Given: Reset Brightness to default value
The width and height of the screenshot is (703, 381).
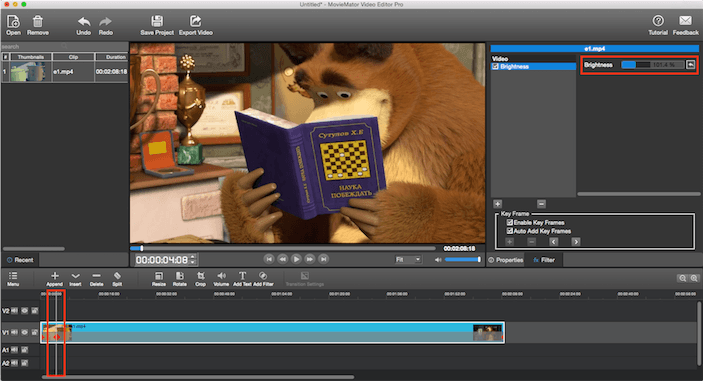Looking at the screenshot, I should click(690, 65).
